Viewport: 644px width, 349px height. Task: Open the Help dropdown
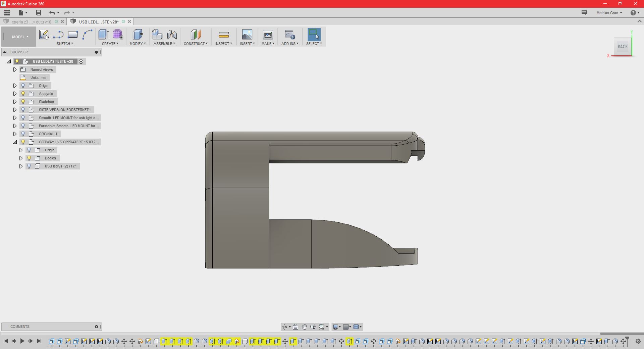pyautogui.click(x=635, y=13)
